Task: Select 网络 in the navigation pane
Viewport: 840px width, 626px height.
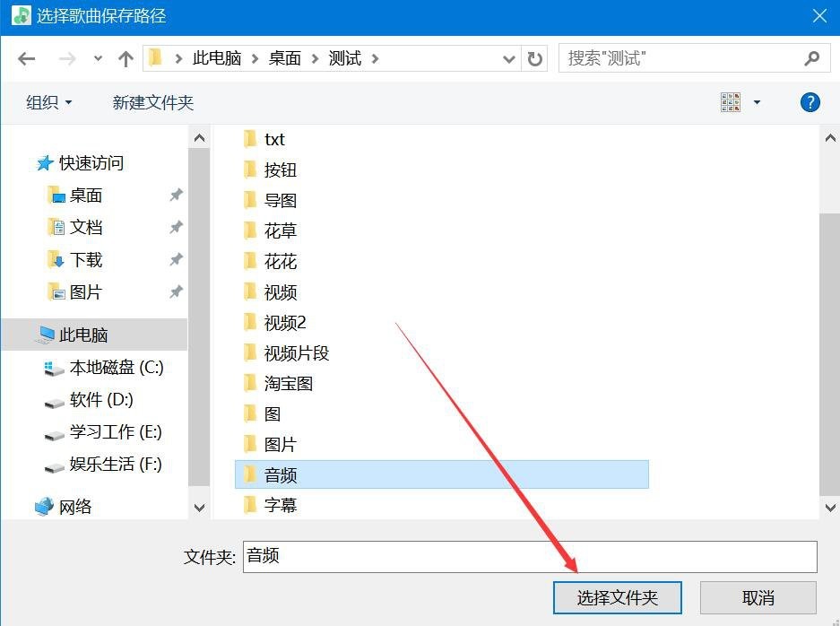Action: tap(75, 507)
